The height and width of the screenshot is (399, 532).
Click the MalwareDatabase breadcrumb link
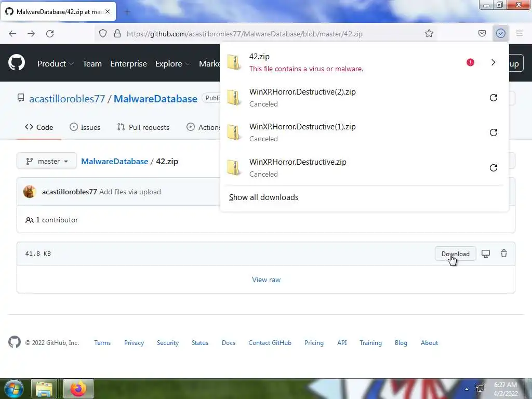(x=115, y=161)
